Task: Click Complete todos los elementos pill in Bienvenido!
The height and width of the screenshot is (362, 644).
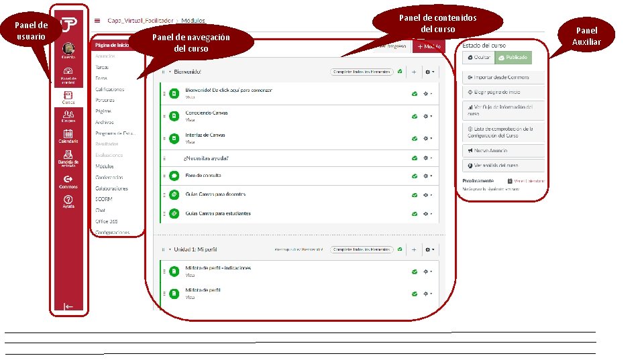Action: [362, 72]
